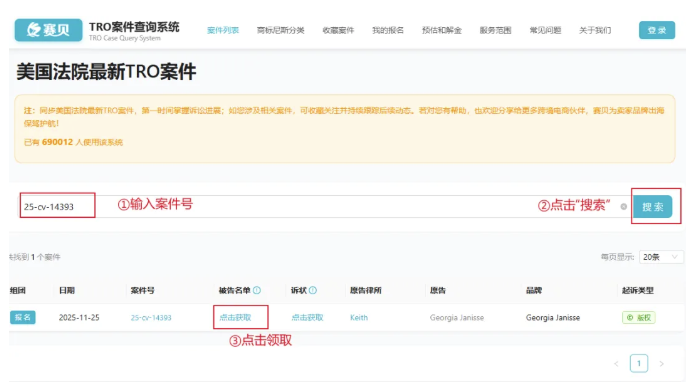
Task: Open the 每页显示 20条 dropdown
Action: (661, 257)
